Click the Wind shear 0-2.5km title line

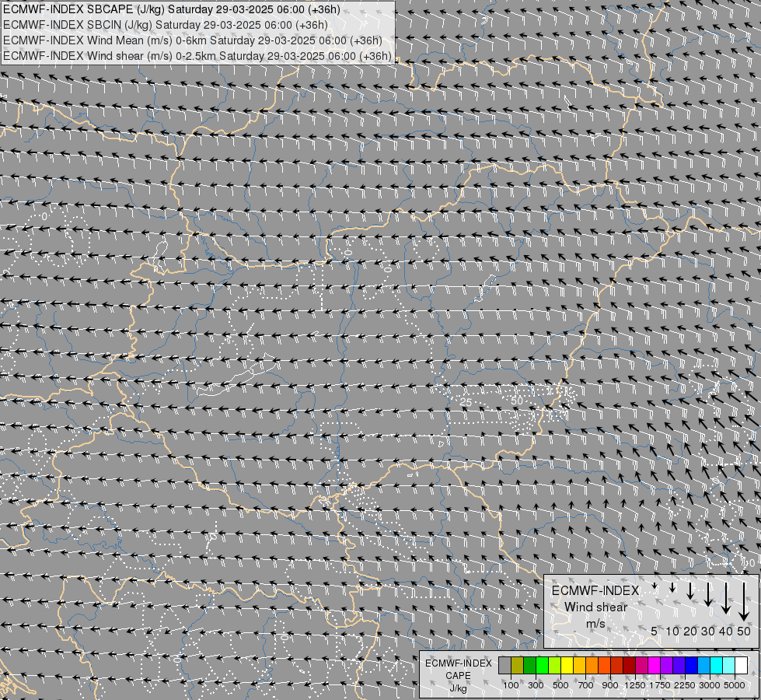197,56
